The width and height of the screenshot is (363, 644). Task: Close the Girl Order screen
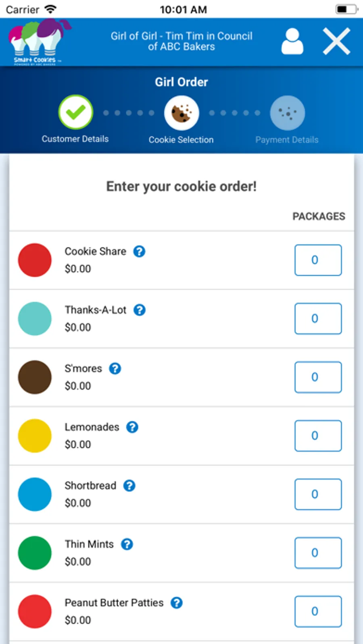coord(336,41)
